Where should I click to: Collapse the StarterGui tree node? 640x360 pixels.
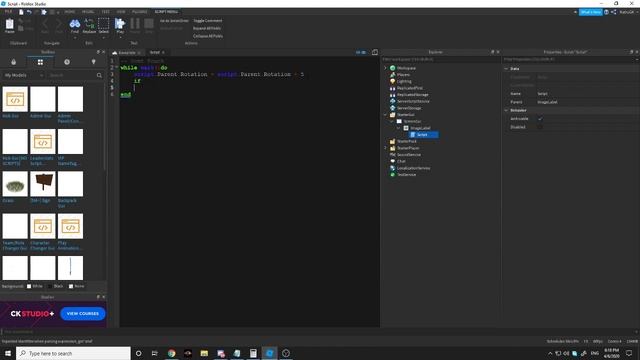385,115
